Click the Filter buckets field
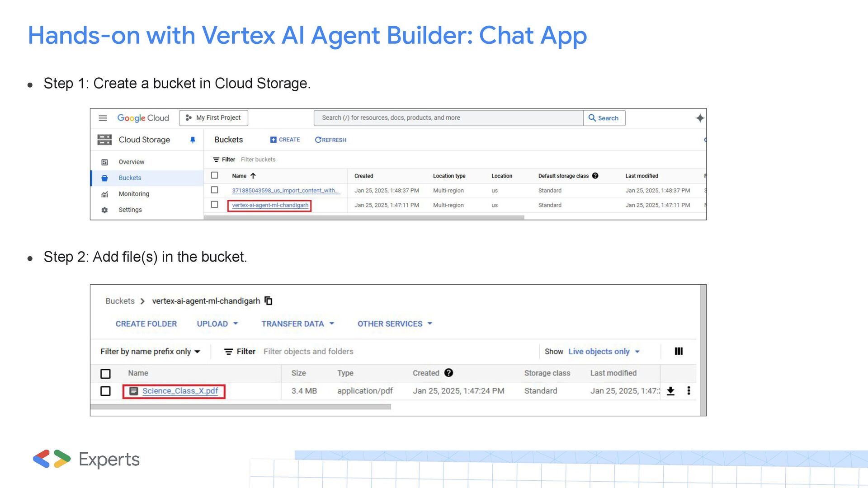868x488 pixels. [x=258, y=160]
